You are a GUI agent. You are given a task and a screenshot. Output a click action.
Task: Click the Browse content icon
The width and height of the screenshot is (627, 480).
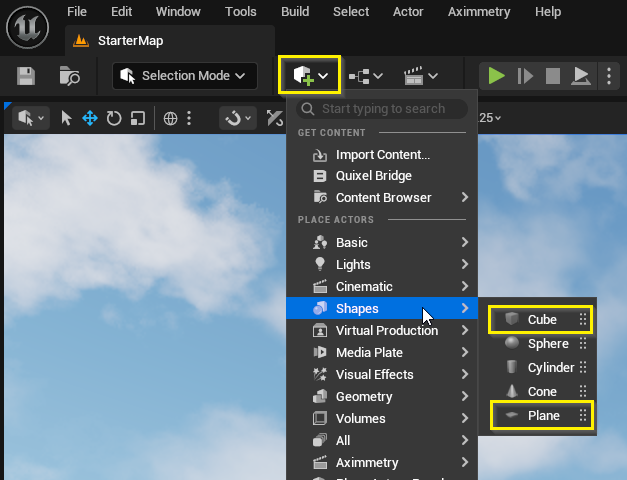point(69,76)
